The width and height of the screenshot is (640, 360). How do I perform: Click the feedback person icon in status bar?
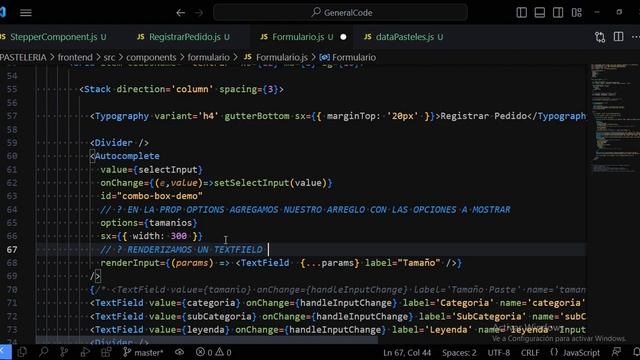click(616, 352)
